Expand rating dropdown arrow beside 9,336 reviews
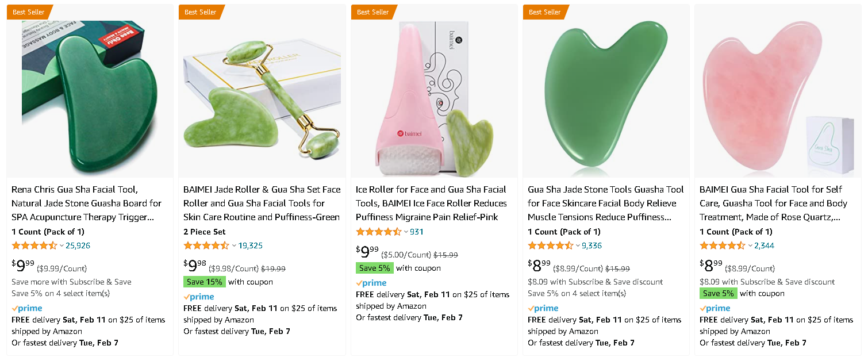 pos(578,246)
